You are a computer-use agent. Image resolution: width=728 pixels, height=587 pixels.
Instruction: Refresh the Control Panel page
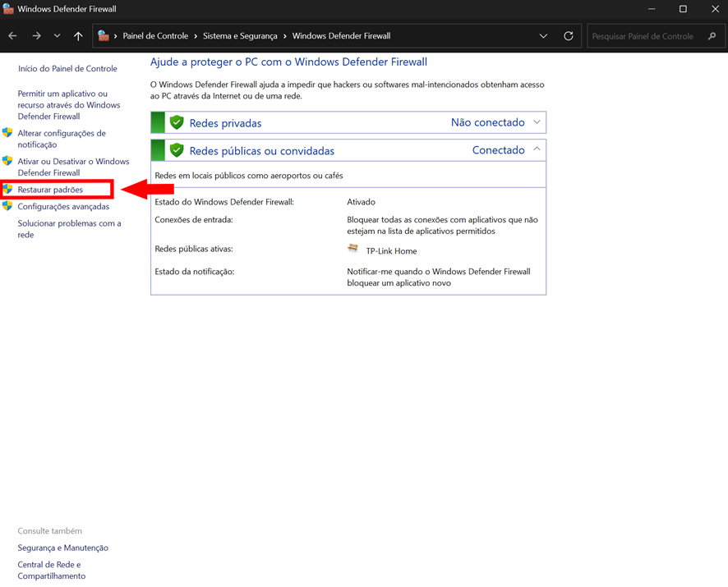click(569, 36)
